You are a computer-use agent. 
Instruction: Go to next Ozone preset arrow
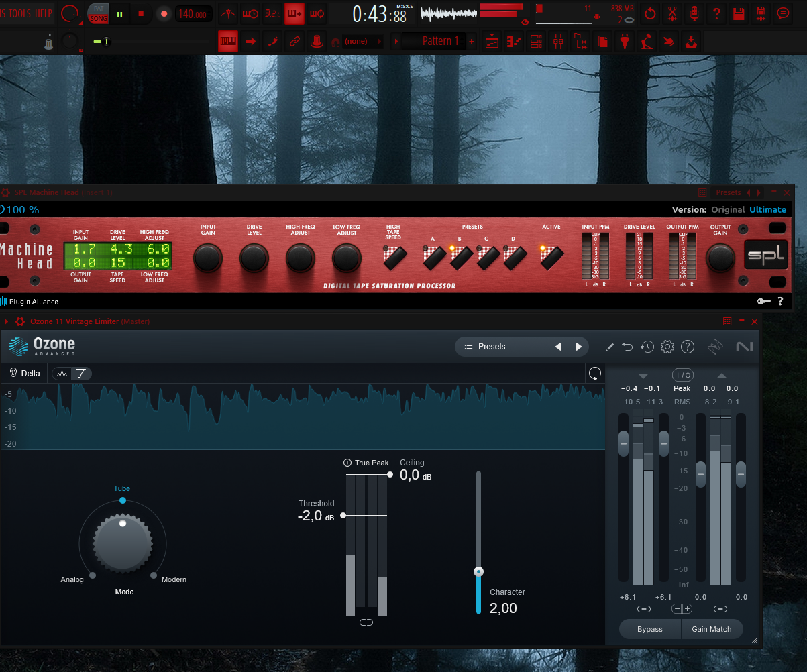tap(578, 347)
